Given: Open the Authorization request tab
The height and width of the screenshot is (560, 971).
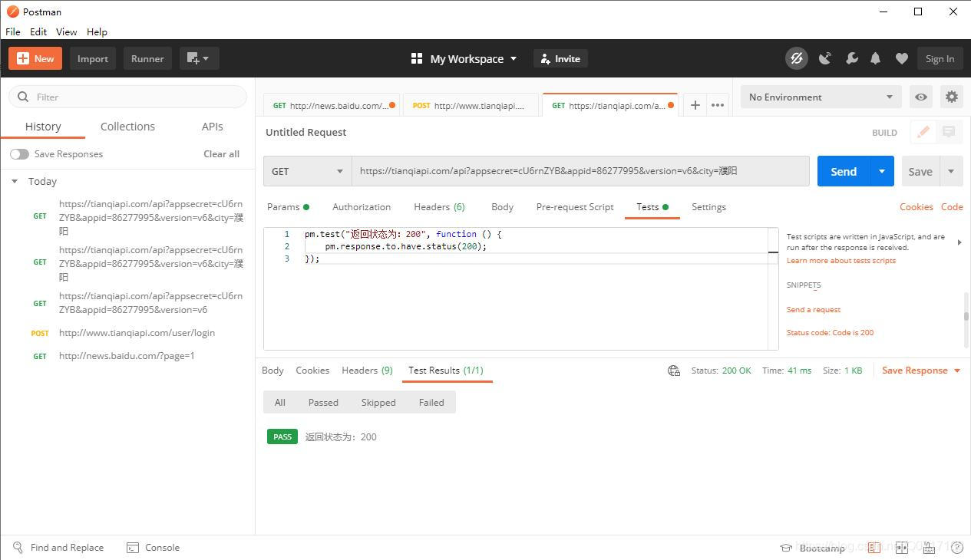Looking at the screenshot, I should 362,207.
